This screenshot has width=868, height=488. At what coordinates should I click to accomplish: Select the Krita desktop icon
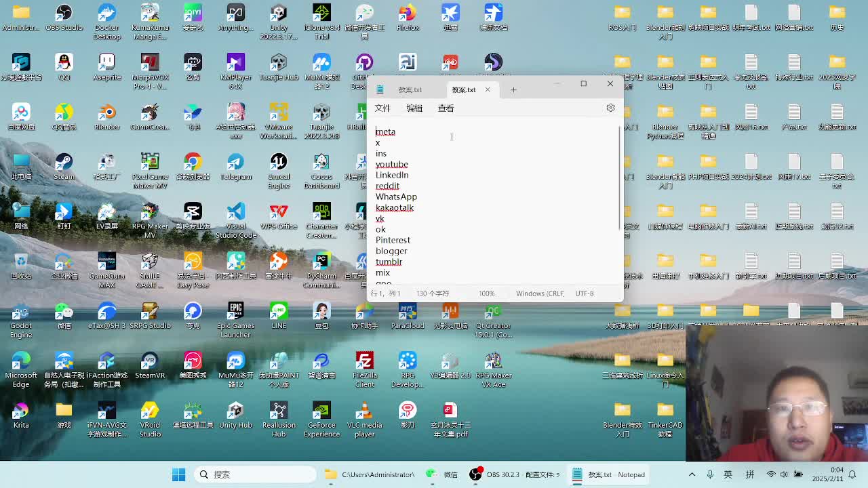click(21, 415)
